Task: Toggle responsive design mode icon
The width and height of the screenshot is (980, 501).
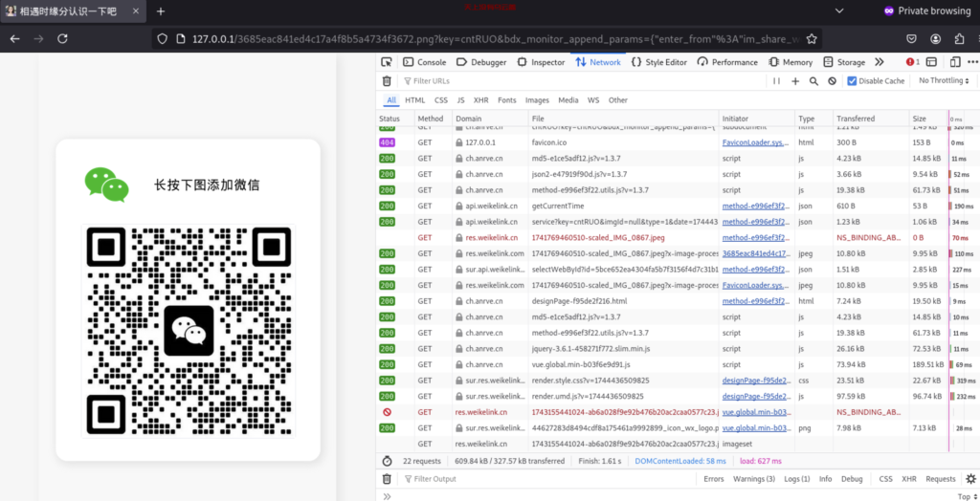Action: click(x=954, y=62)
